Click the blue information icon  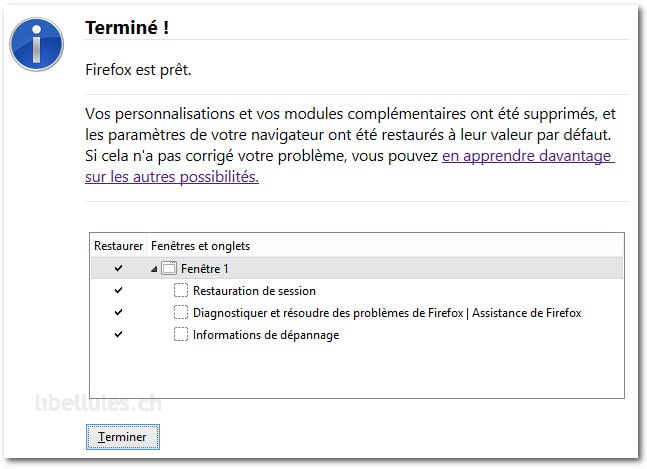click(x=36, y=44)
